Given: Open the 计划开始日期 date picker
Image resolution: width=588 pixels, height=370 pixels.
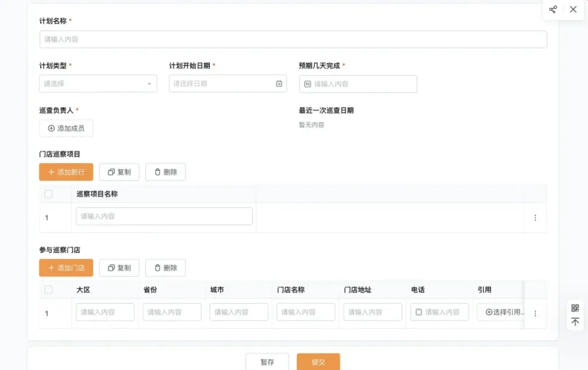Looking at the screenshot, I should tap(221, 84).
